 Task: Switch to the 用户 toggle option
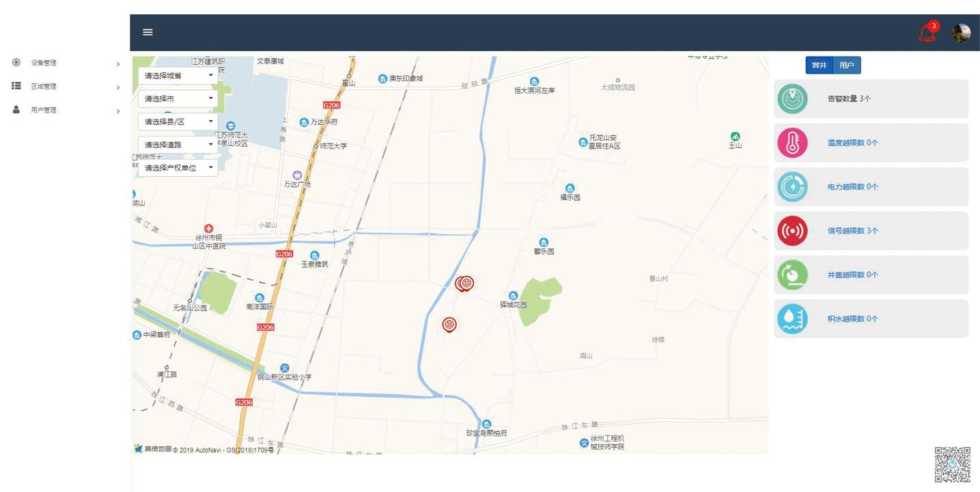847,66
